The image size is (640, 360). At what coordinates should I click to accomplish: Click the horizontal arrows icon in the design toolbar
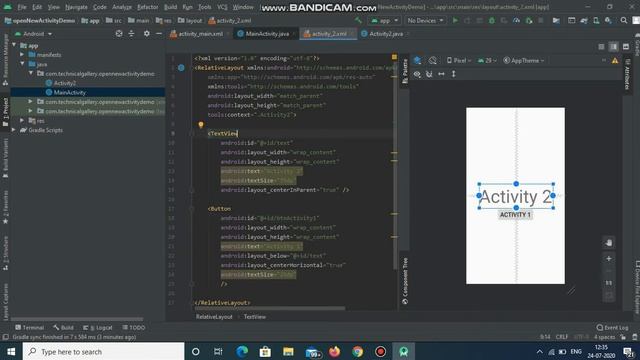pyautogui.click(x=441, y=74)
